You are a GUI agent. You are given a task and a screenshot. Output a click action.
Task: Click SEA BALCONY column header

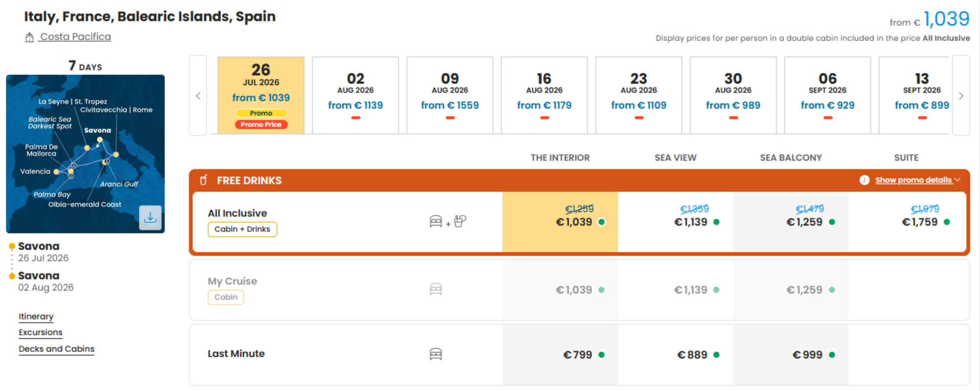pos(791,158)
